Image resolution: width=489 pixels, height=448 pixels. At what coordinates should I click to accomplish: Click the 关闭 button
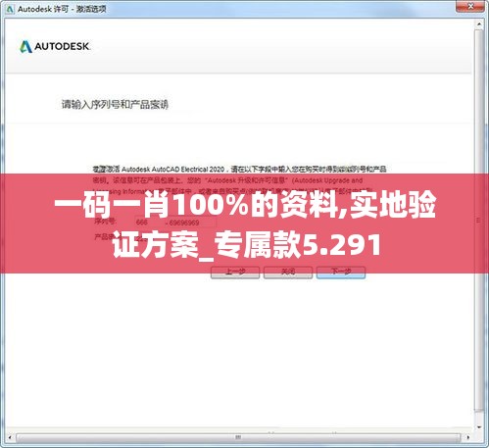click(288, 272)
